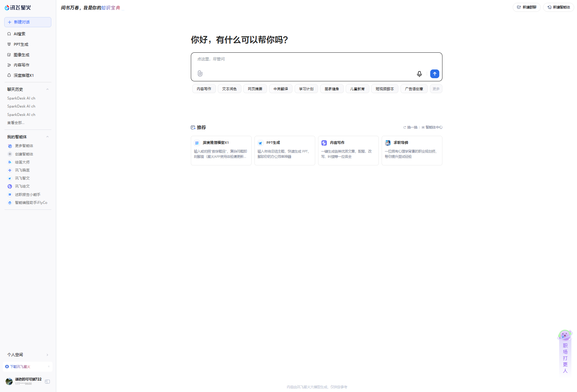Open third SparkDesk AI ch history entry
This screenshot has width=577, height=392.
point(21,114)
